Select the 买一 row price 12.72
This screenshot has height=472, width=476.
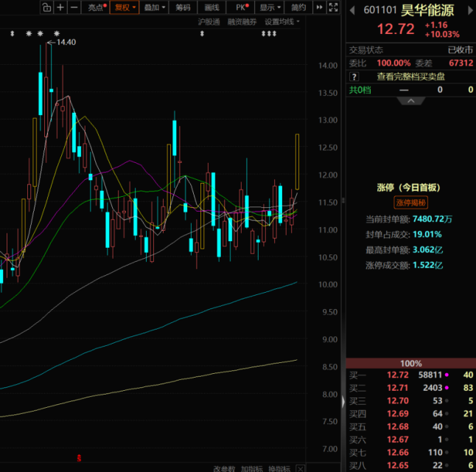[x=398, y=375]
